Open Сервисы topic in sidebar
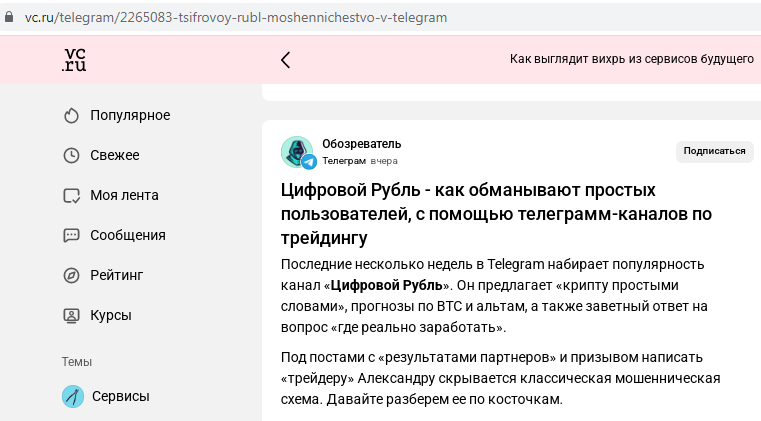The image size is (761, 421). pyautogui.click(x=121, y=397)
